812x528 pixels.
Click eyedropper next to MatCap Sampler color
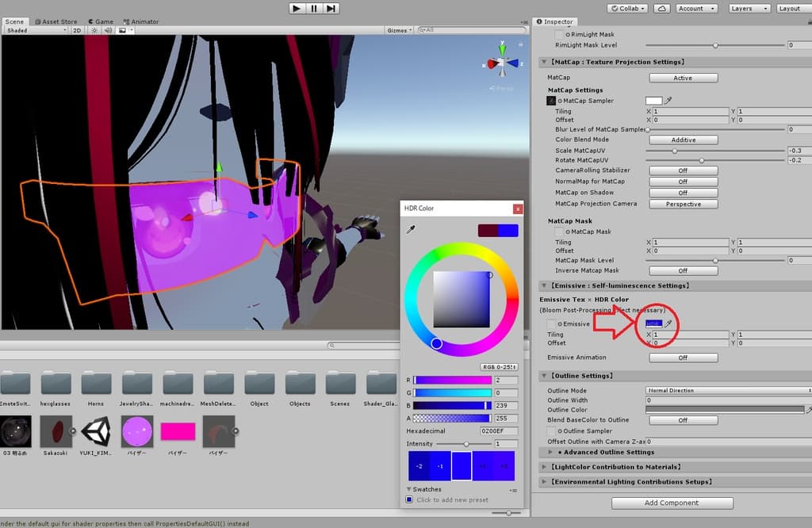coord(668,101)
